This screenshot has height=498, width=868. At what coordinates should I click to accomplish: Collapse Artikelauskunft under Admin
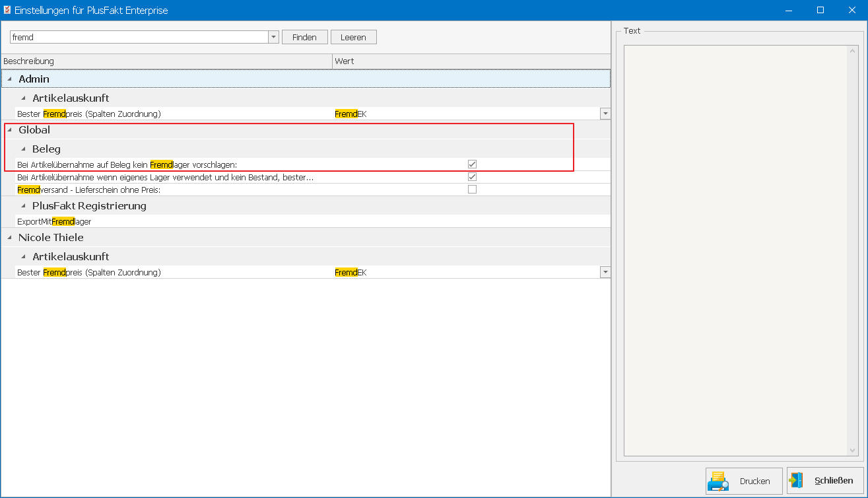click(23, 98)
